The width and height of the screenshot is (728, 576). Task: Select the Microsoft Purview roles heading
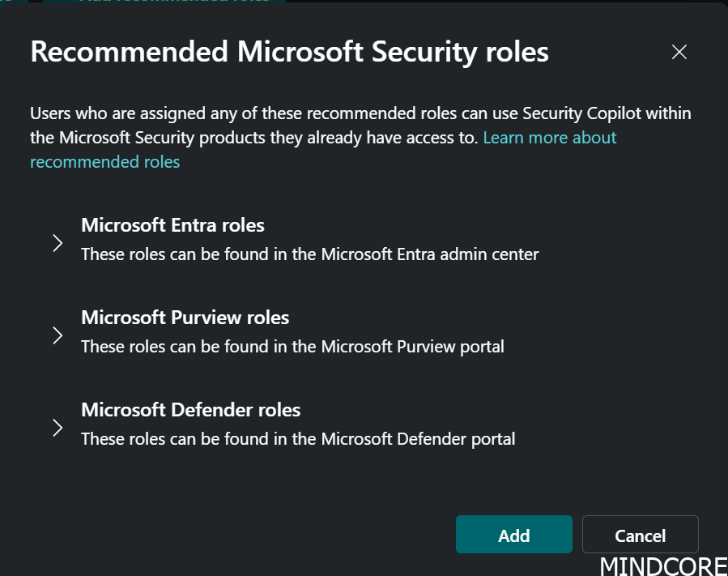(x=185, y=318)
